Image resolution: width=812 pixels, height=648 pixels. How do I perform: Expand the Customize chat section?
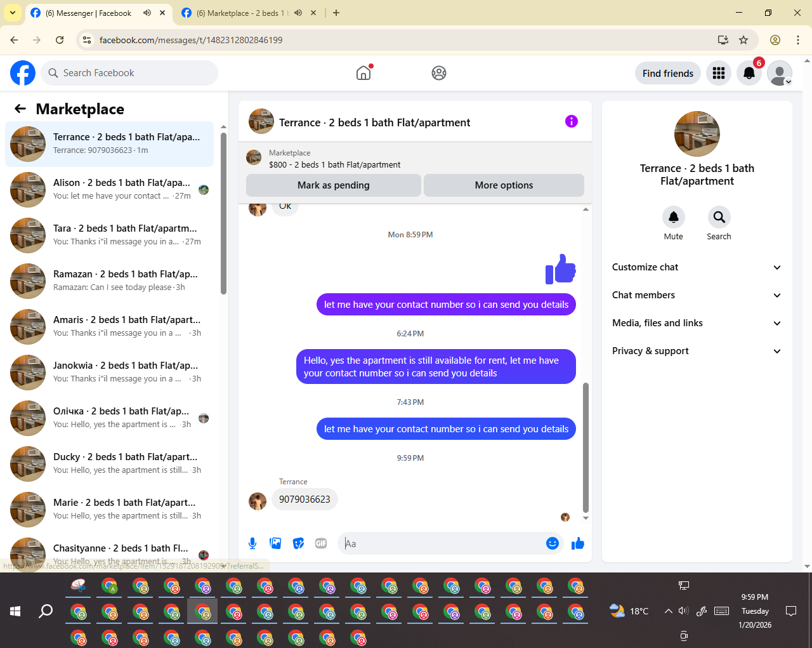coord(697,267)
